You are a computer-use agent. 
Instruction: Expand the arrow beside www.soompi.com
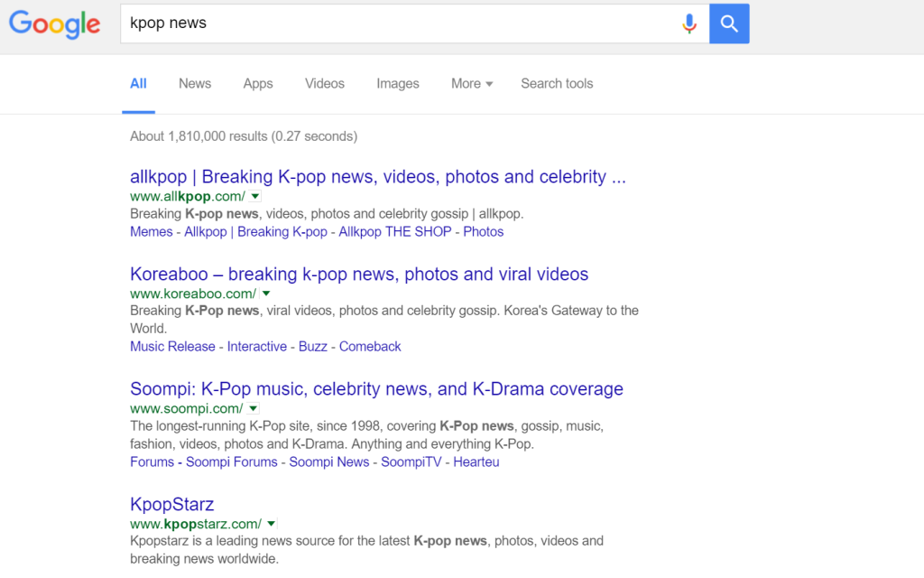point(254,409)
